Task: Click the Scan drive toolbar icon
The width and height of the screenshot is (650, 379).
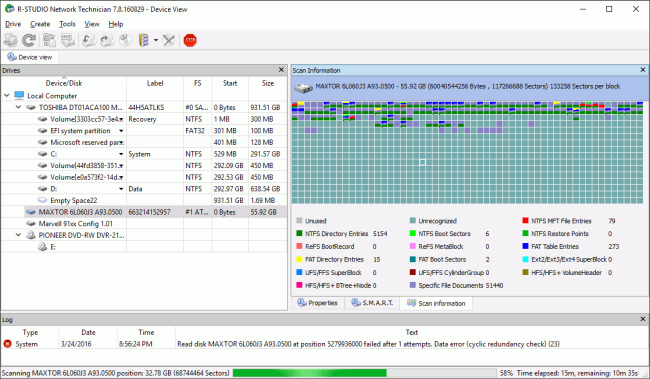Action: [68, 40]
